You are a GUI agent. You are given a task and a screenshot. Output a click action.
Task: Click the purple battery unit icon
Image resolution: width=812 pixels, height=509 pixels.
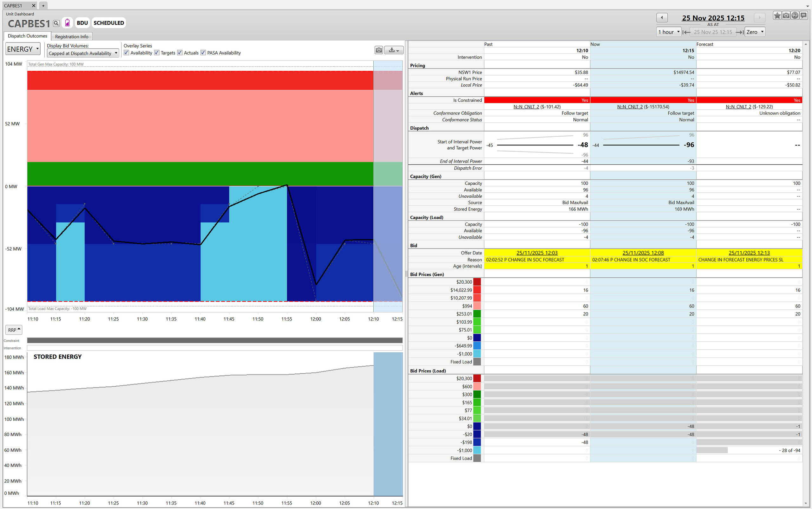[x=67, y=23]
